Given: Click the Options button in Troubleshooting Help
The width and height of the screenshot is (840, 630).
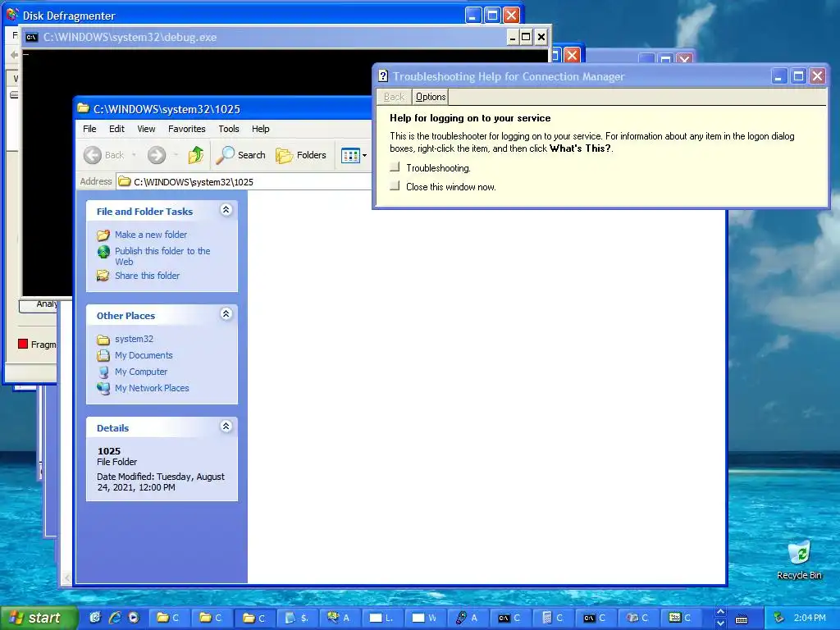Looking at the screenshot, I should pos(431,97).
